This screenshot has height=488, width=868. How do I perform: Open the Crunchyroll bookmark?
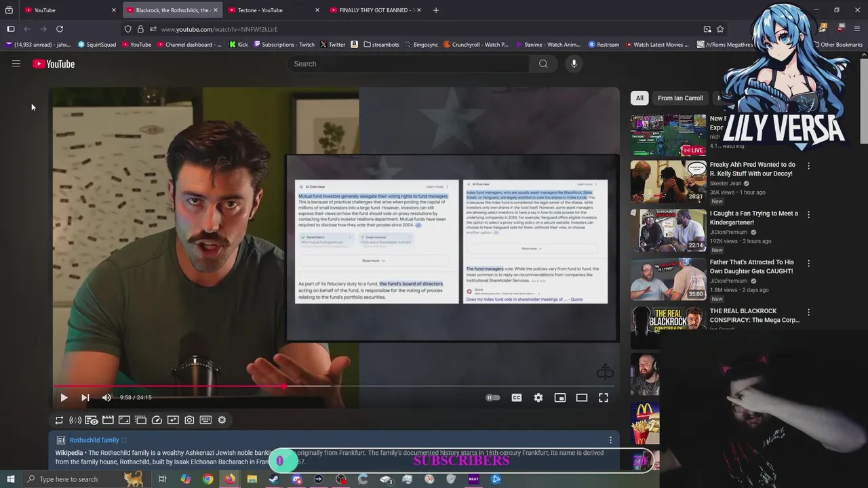[475, 45]
